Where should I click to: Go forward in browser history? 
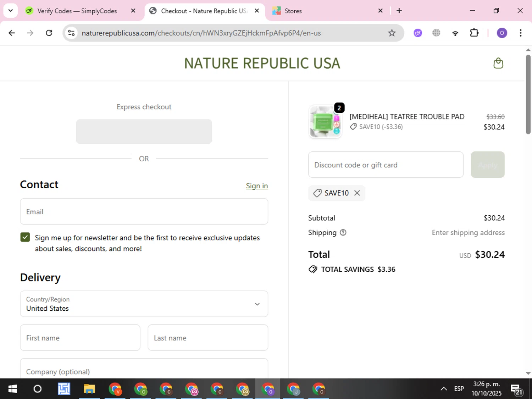[x=30, y=33]
